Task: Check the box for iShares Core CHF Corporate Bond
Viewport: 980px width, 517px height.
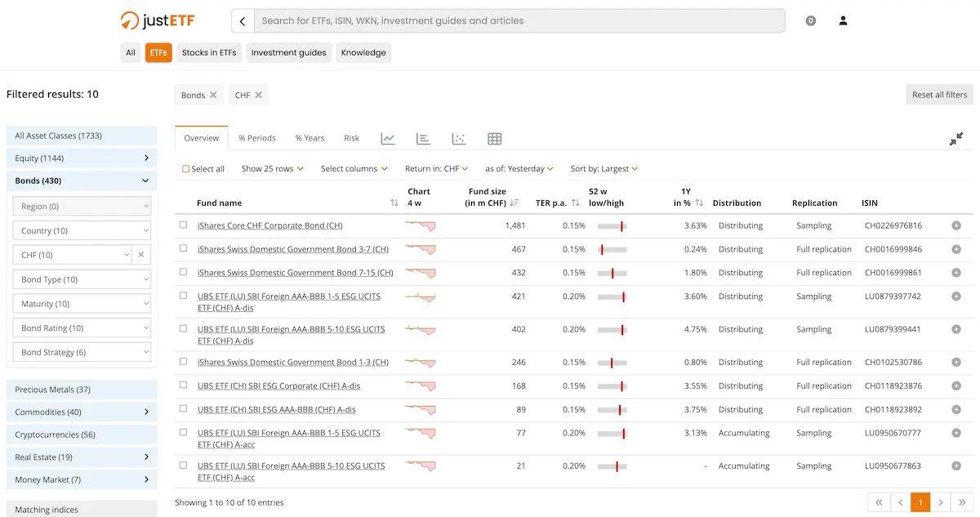Action: (x=184, y=225)
